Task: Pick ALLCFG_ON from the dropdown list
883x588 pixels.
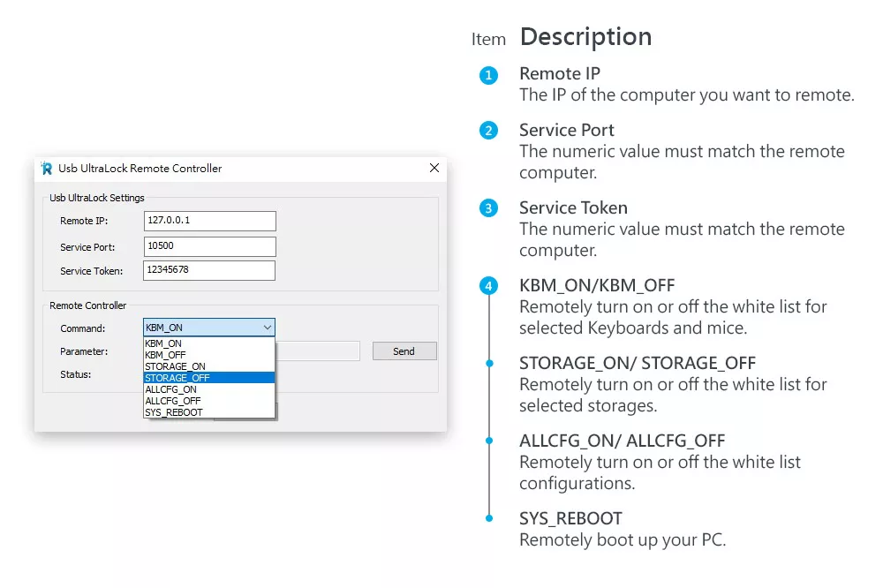Action: [x=170, y=389]
